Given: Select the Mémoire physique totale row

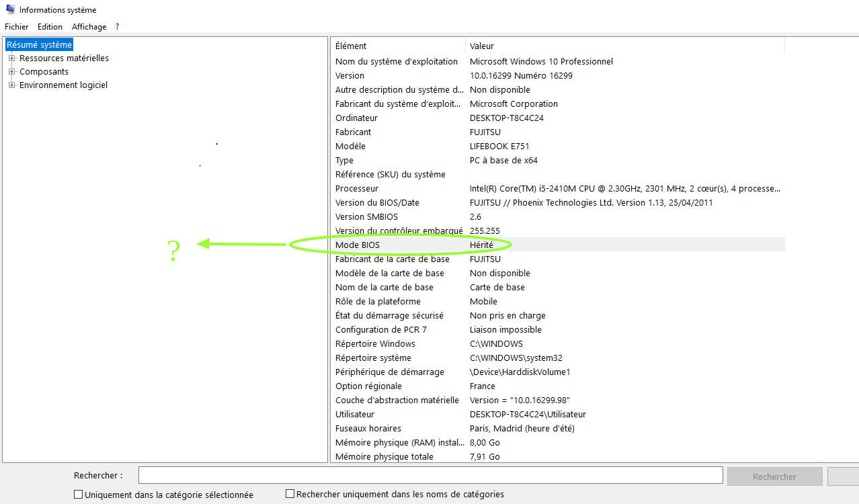Looking at the screenshot, I should click(558, 457).
